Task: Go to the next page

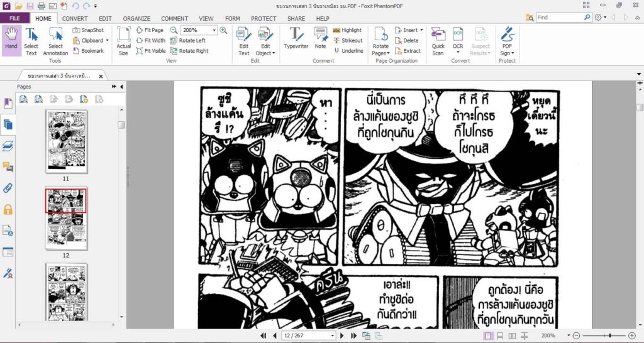Action: click(341, 335)
